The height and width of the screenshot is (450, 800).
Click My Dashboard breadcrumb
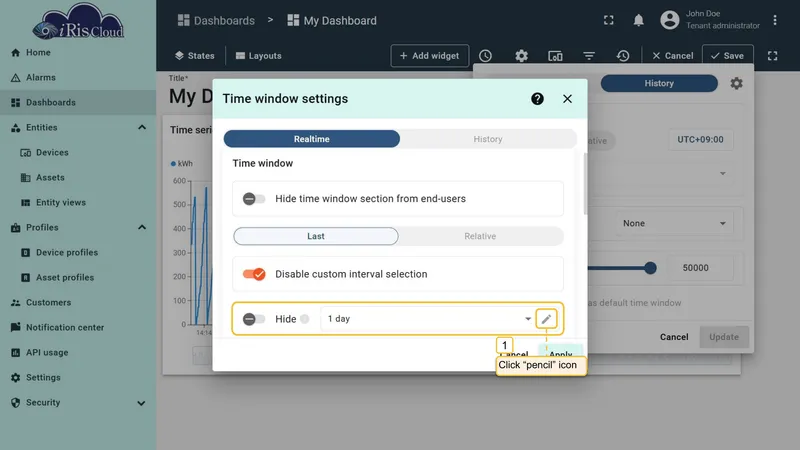tap(332, 20)
